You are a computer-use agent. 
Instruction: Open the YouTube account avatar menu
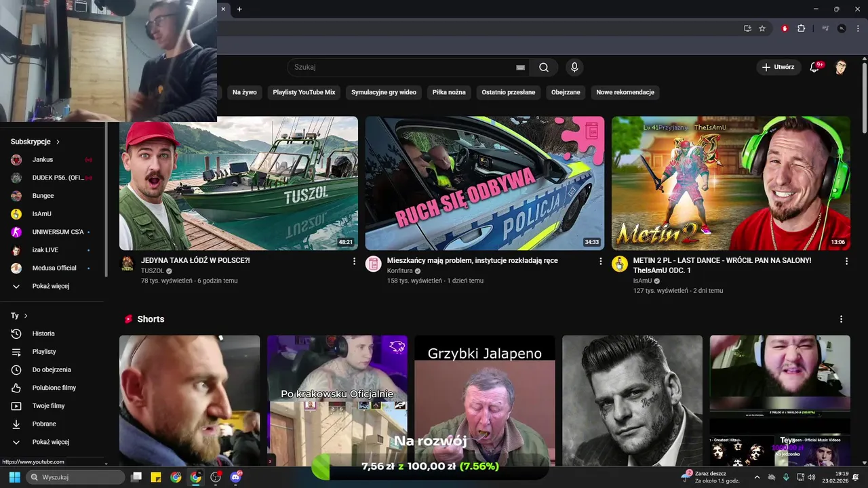click(841, 67)
